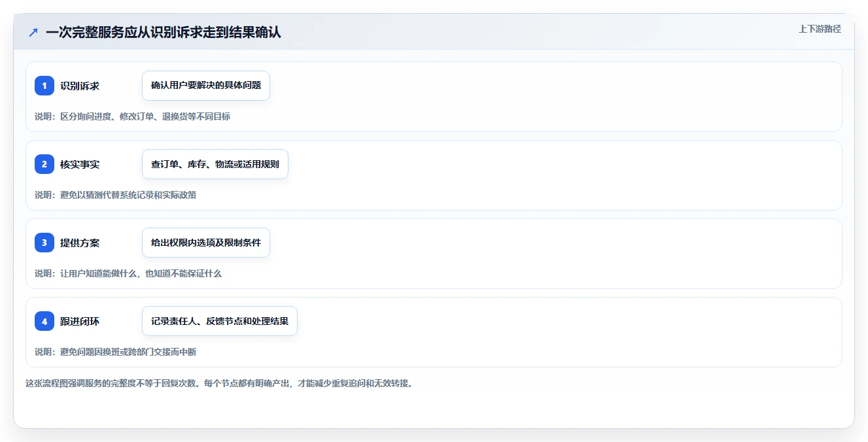The width and height of the screenshot is (868, 442).
Task: Click the step 3 number badge
Action: (x=44, y=243)
